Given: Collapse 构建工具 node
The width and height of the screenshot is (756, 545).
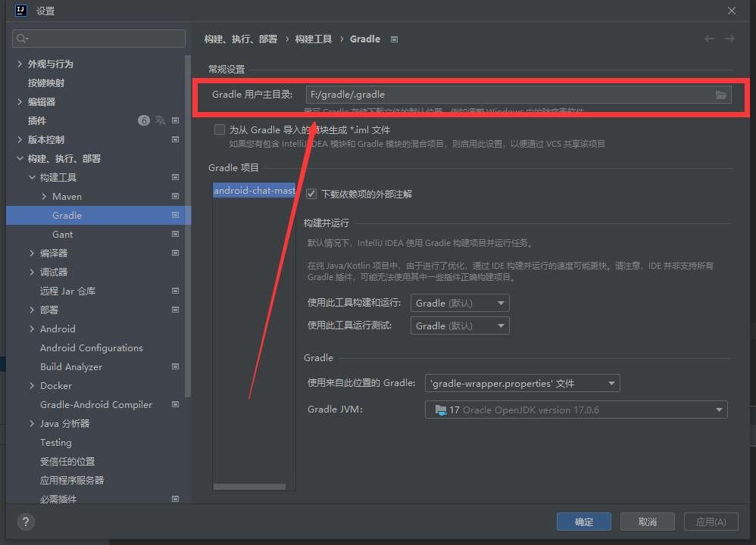Looking at the screenshot, I should (x=32, y=177).
